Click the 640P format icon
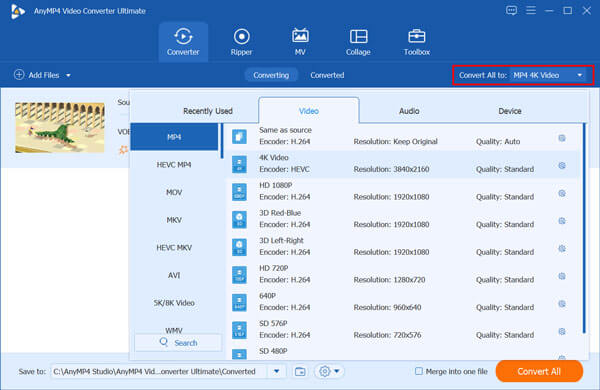The height and width of the screenshot is (390, 600). [239, 302]
